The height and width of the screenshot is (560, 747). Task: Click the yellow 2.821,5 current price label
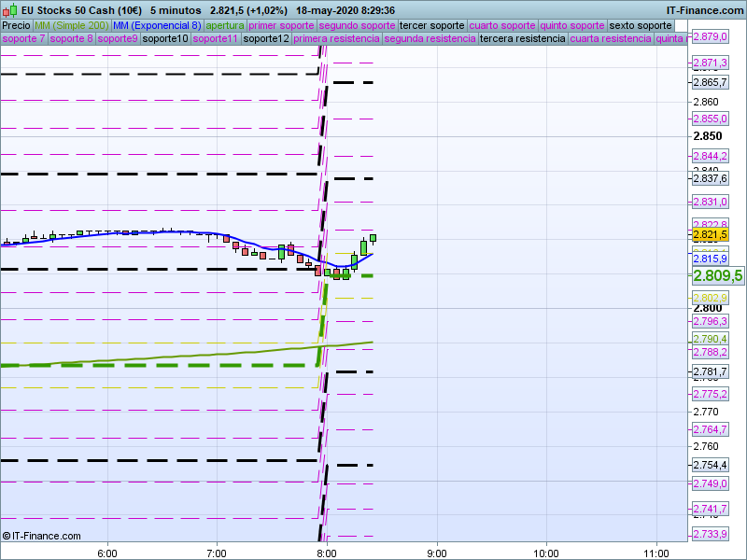coord(711,235)
